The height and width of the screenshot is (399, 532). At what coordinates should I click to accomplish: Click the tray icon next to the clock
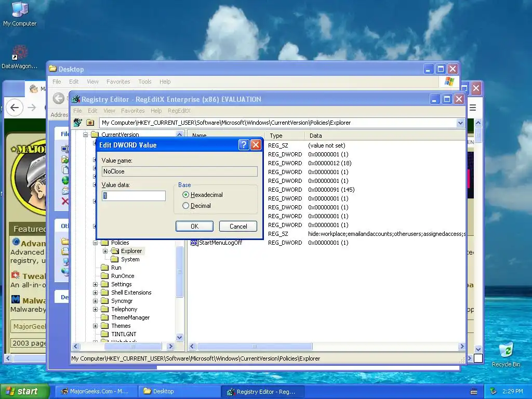(x=494, y=391)
